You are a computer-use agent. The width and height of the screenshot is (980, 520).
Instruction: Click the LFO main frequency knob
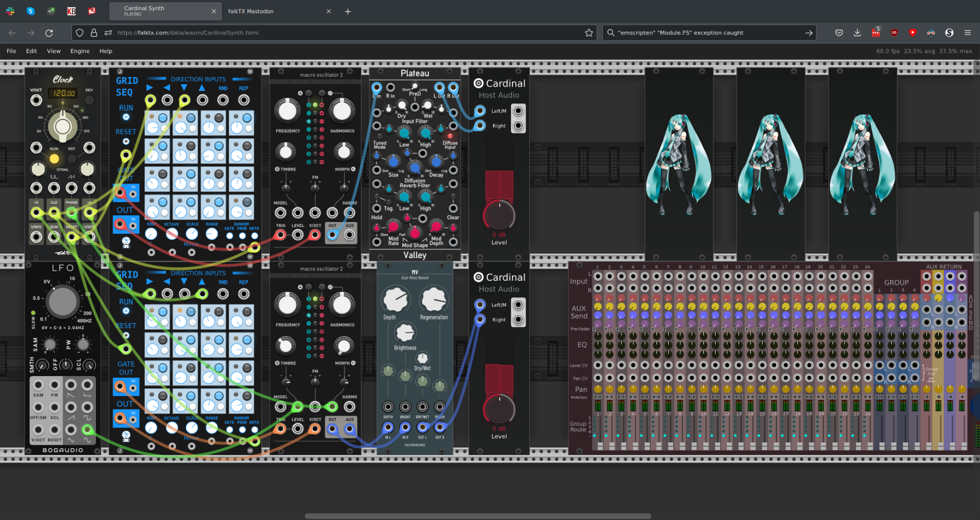click(x=62, y=301)
